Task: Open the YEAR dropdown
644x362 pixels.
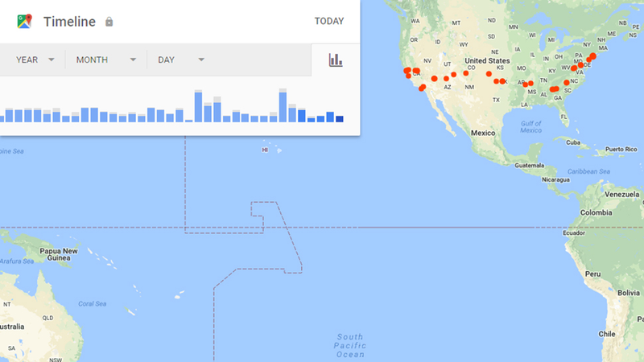Action: [x=35, y=60]
